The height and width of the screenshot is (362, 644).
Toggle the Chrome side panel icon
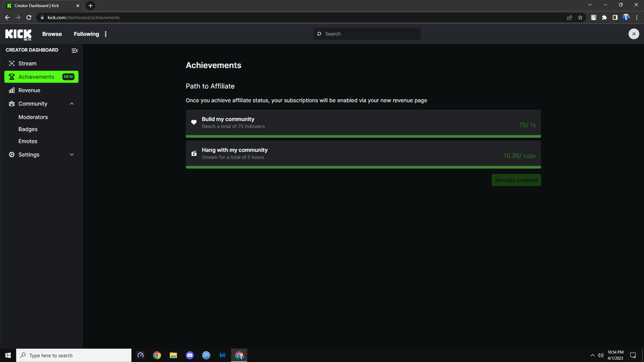(615, 17)
